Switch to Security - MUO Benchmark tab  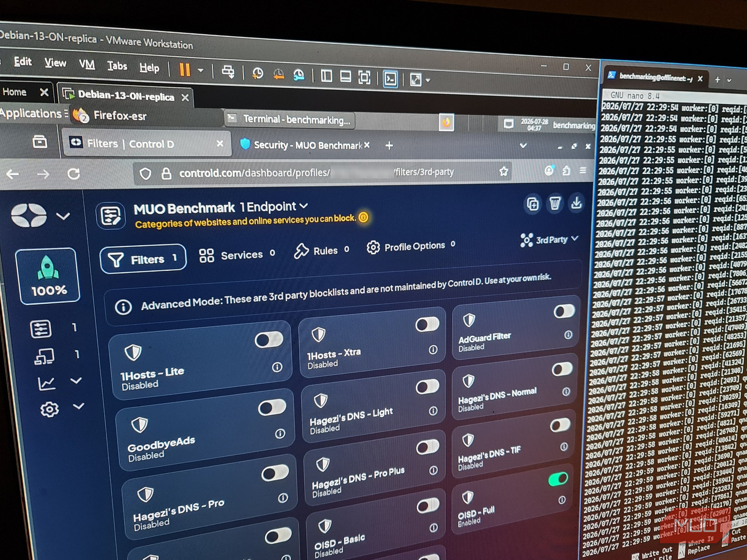click(x=305, y=145)
